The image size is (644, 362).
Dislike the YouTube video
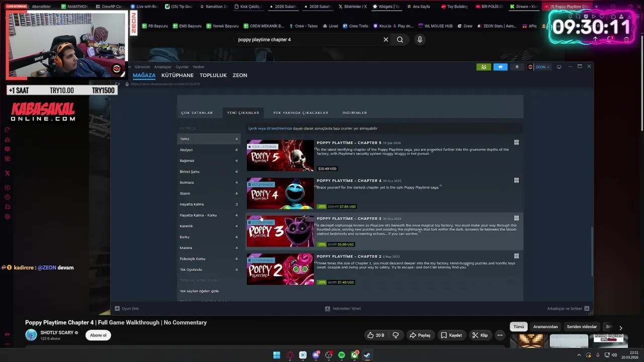(x=395, y=335)
